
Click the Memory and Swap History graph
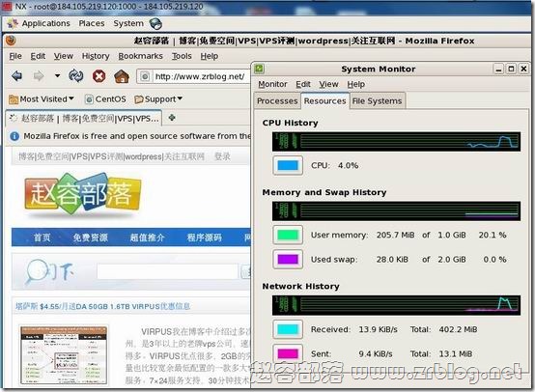396,210
